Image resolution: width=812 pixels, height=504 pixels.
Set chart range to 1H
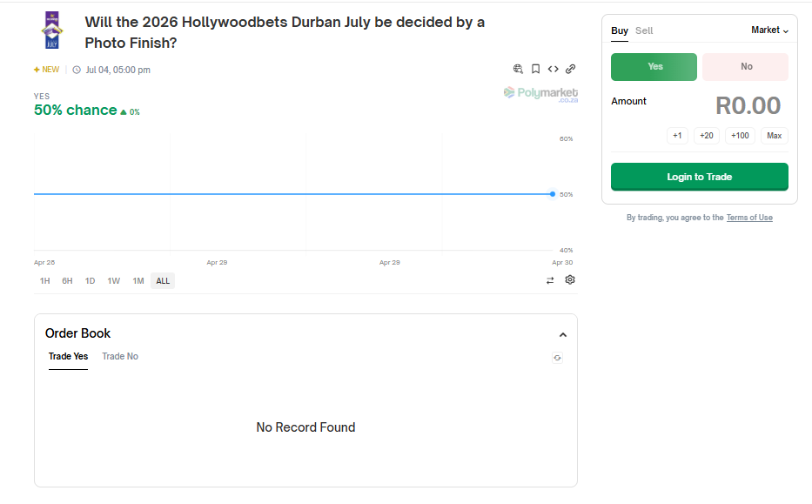45,281
